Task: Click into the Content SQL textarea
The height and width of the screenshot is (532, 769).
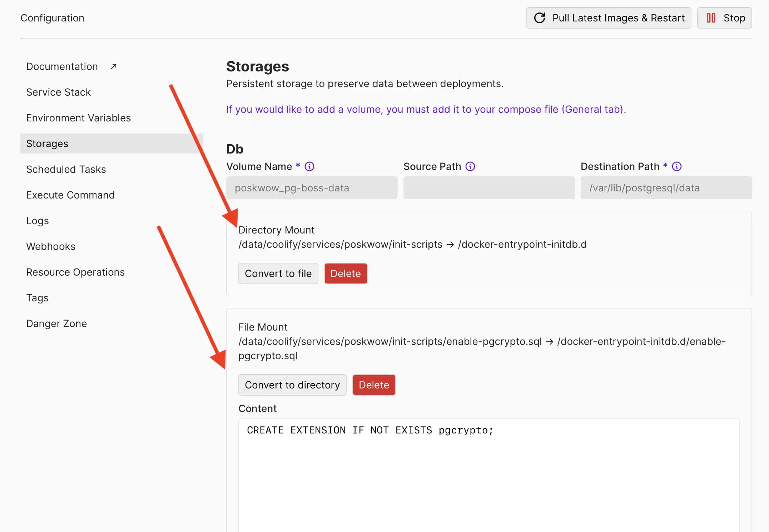Action: (488, 475)
